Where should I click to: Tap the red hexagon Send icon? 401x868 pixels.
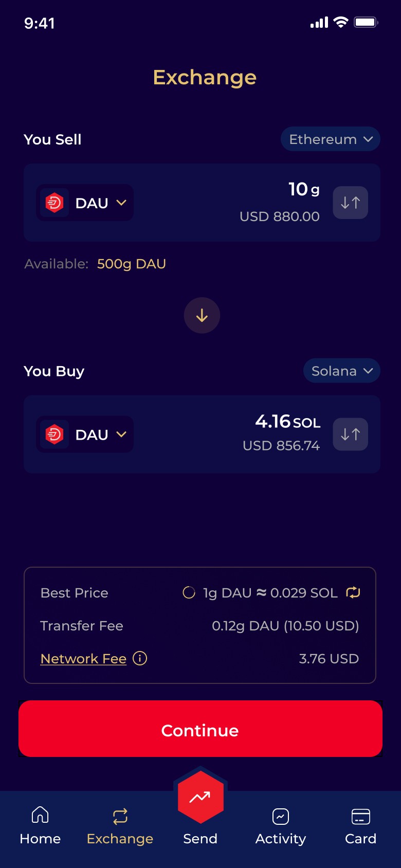point(200,797)
